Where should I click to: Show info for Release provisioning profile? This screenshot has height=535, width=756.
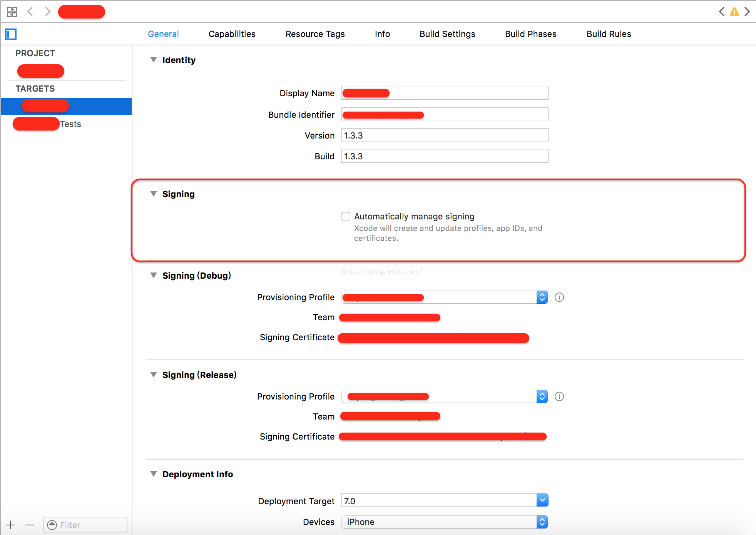tap(559, 396)
